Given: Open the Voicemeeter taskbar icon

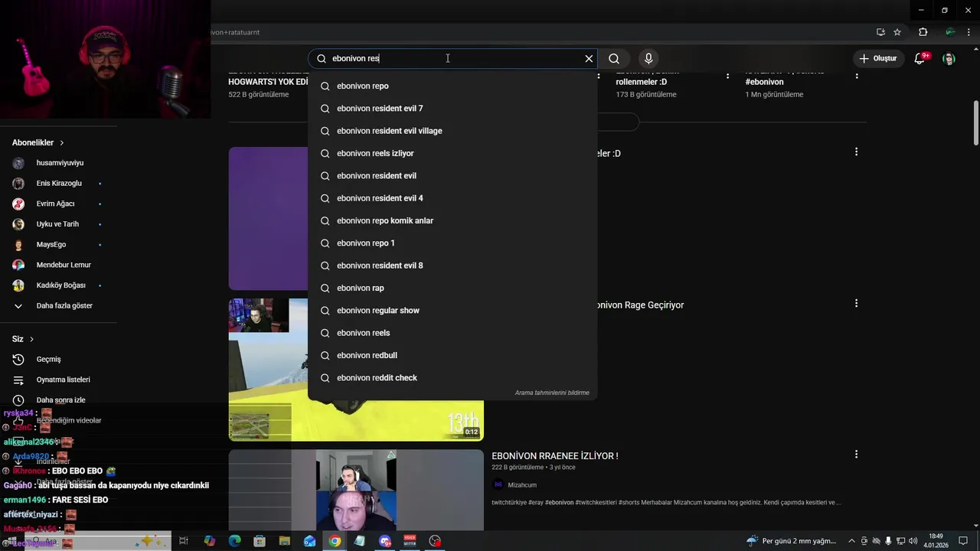Looking at the screenshot, I should [x=410, y=541].
